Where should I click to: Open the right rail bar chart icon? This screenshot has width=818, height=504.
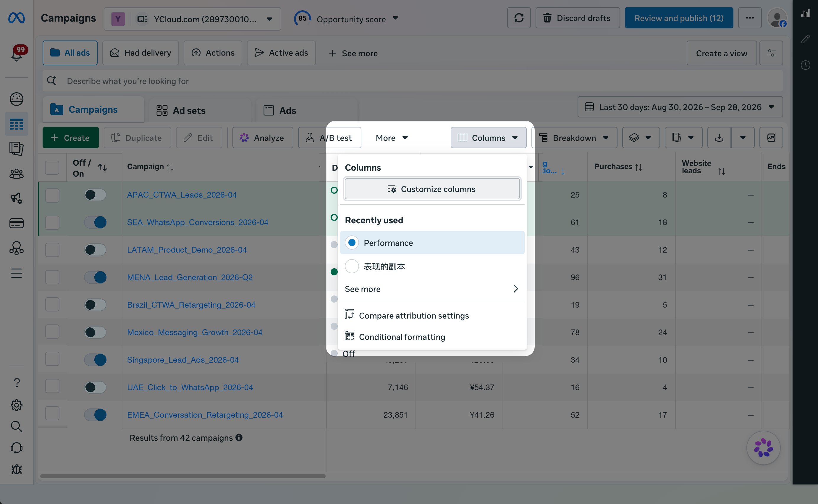805,14
